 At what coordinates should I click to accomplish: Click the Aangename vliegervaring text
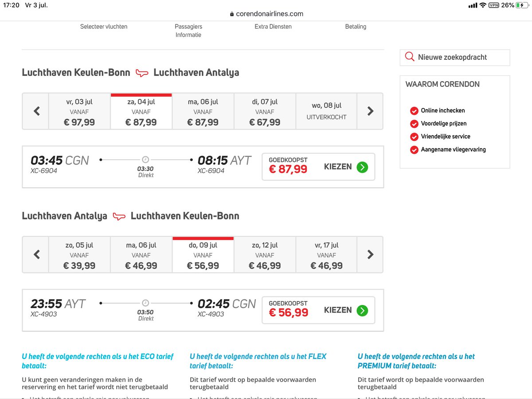pos(453,150)
